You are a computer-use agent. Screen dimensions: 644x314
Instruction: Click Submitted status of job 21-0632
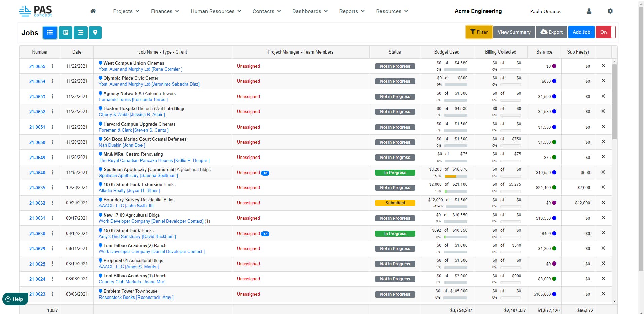click(395, 203)
